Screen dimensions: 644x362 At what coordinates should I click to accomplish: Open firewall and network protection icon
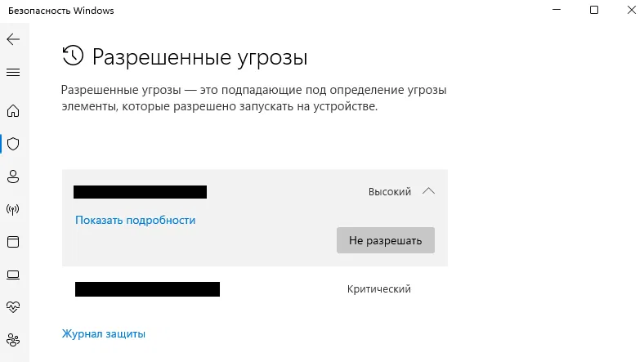tap(13, 209)
